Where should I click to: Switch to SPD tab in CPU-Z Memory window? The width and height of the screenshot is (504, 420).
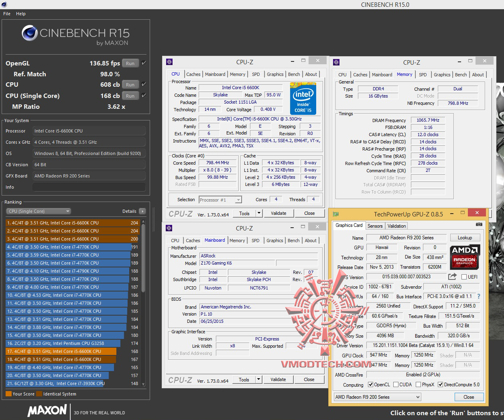pos(423,75)
